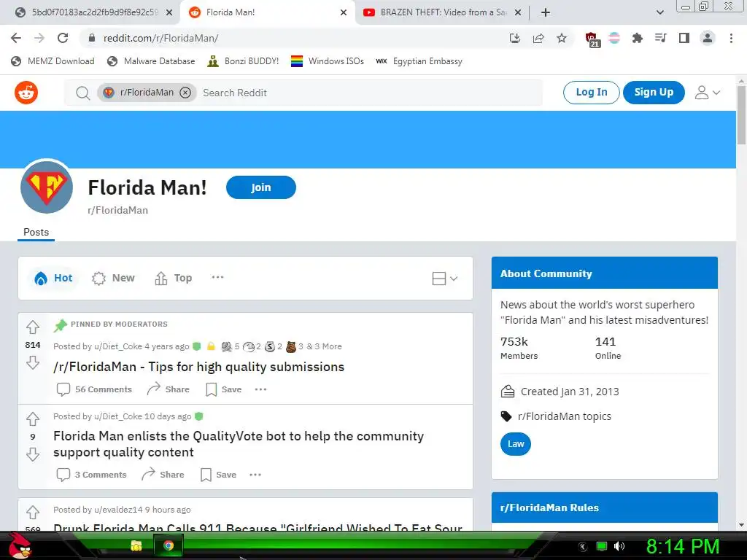Click the Log In button
This screenshot has width=747, height=560.
click(591, 93)
